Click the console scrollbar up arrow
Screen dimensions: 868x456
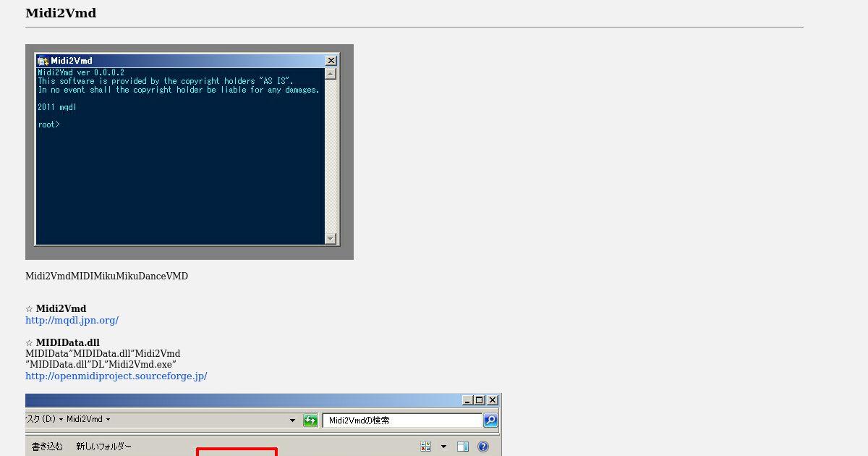click(x=331, y=73)
